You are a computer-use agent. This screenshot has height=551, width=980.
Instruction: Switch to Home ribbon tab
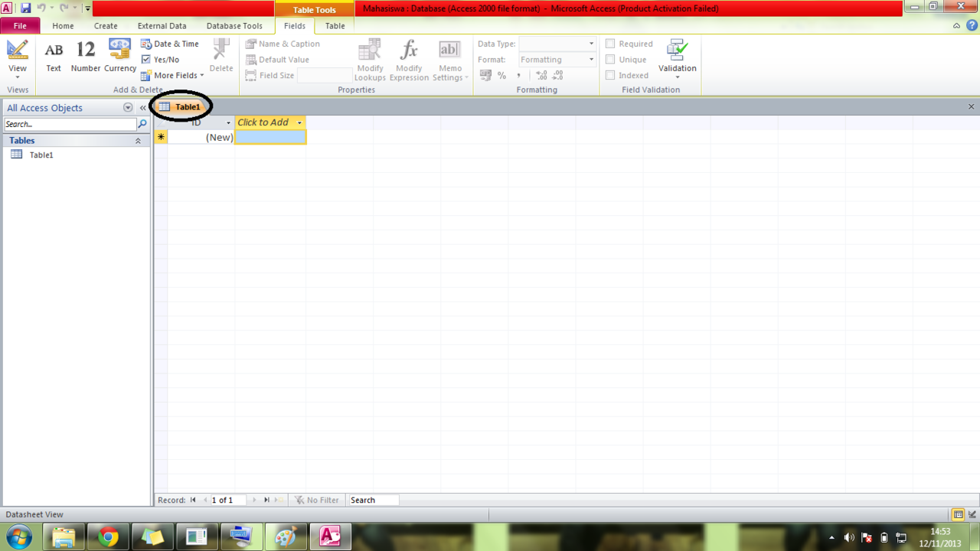(63, 26)
